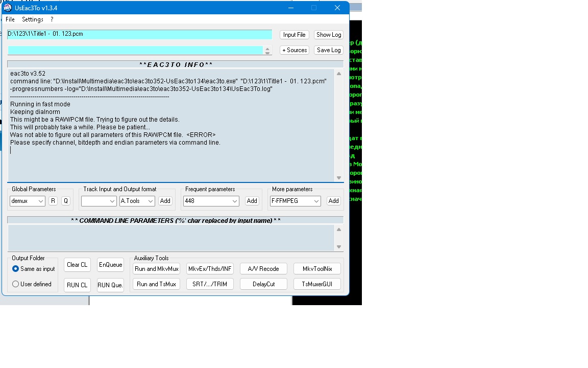Select the Same as input radio button
588x368 pixels.
(x=16, y=269)
